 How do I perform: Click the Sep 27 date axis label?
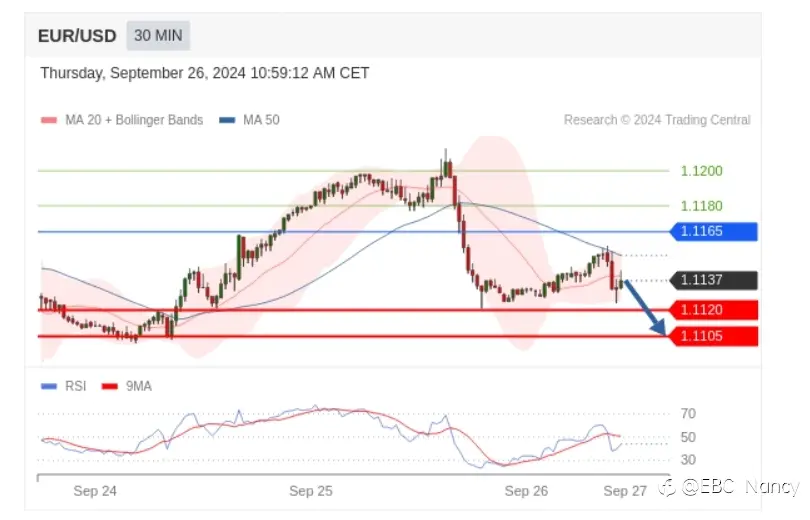tap(625, 491)
